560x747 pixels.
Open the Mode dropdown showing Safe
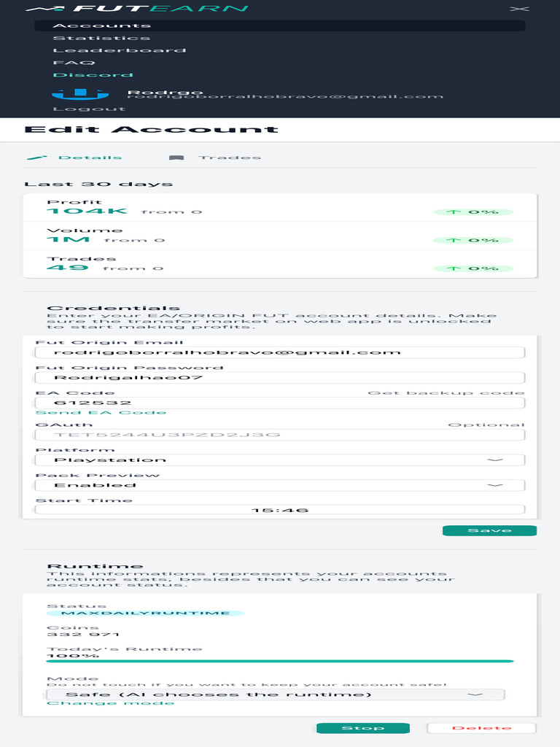(275, 694)
